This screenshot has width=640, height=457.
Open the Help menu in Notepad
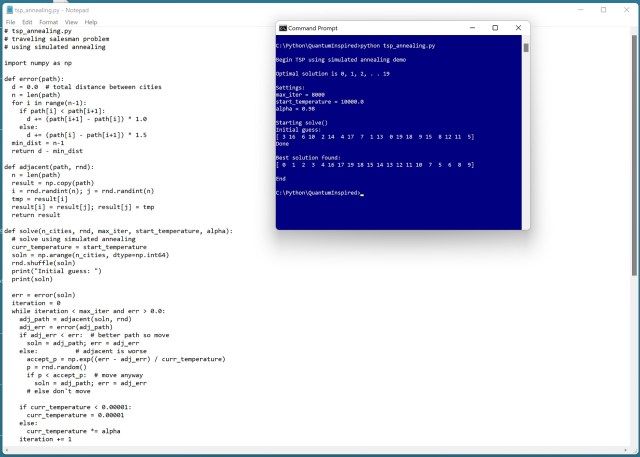click(91, 21)
